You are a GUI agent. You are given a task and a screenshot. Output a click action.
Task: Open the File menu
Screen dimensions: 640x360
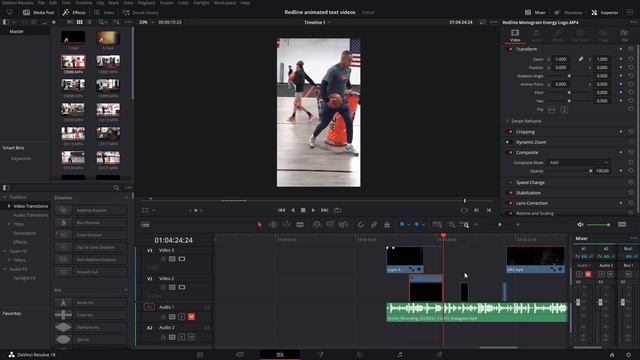point(41,3)
